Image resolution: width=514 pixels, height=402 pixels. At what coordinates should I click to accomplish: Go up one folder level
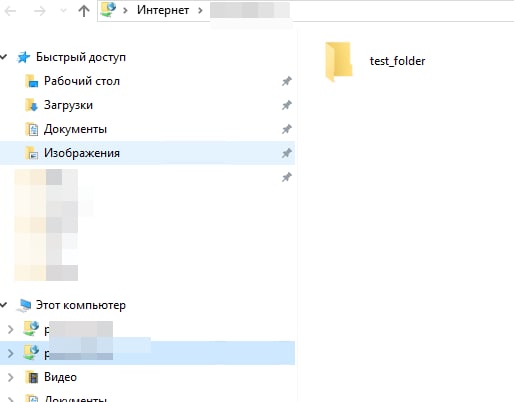(x=84, y=11)
